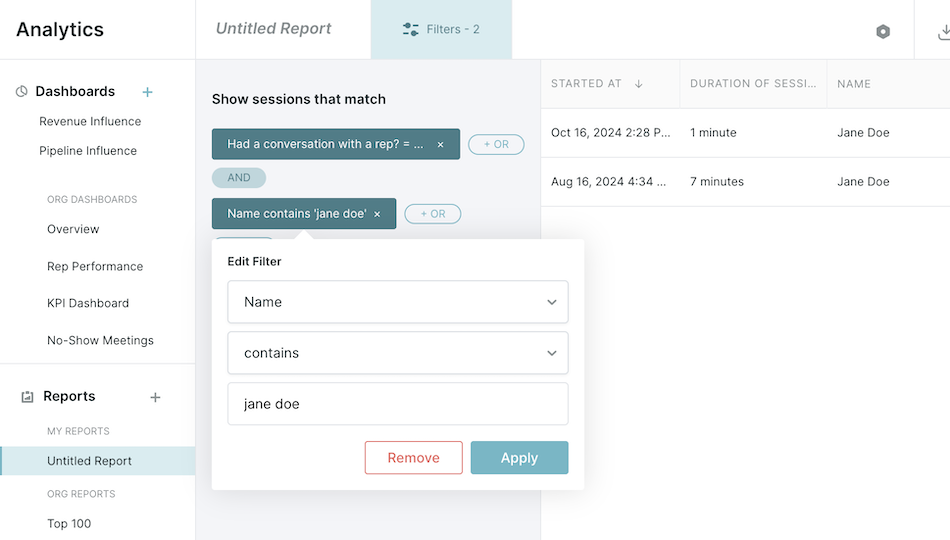Screen dimensions: 950x540
Task: Select Untitled Report in the sidebar
Action: pos(98,461)
